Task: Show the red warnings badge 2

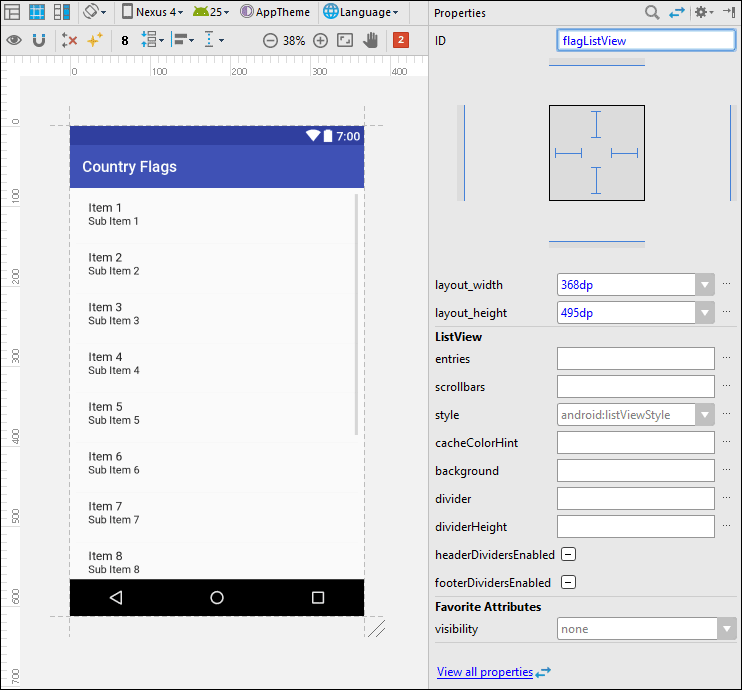Action: point(401,40)
